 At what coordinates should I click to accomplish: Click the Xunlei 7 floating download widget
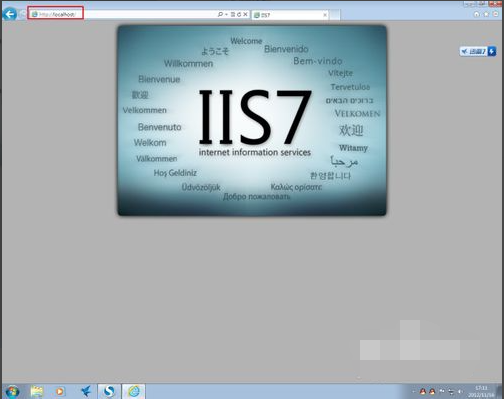pos(478,51)
